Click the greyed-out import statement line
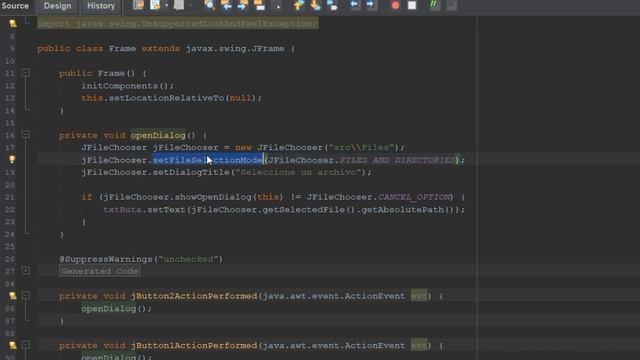 178,24
